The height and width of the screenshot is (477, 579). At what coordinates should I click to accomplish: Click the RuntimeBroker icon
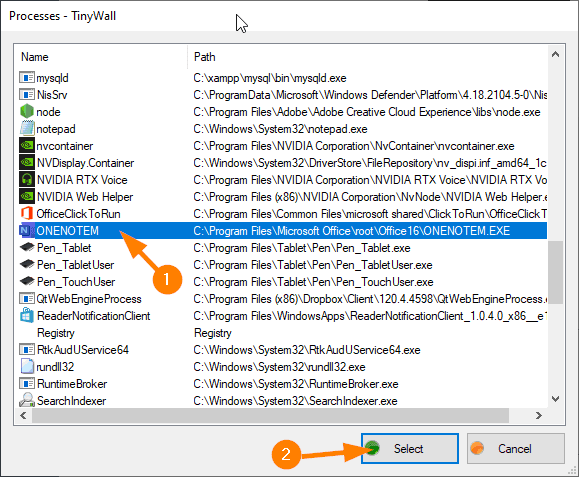[27, 384]
